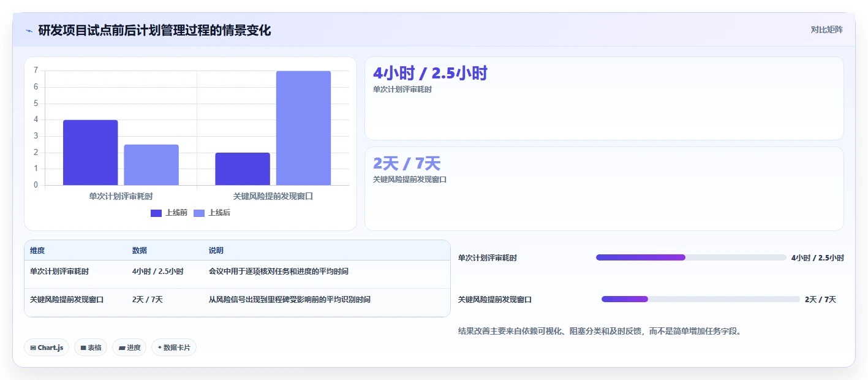
Task: Click the 上线前 bar for 单次计划评审耗时
Action: [x=91, y=153]
